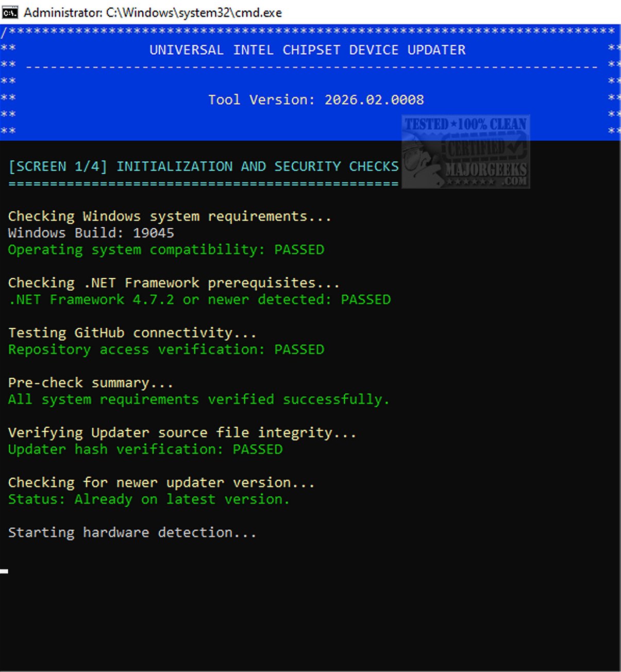Click the Starting hardware detection line
The image size is (621, 672).
(x=132, y=532)
